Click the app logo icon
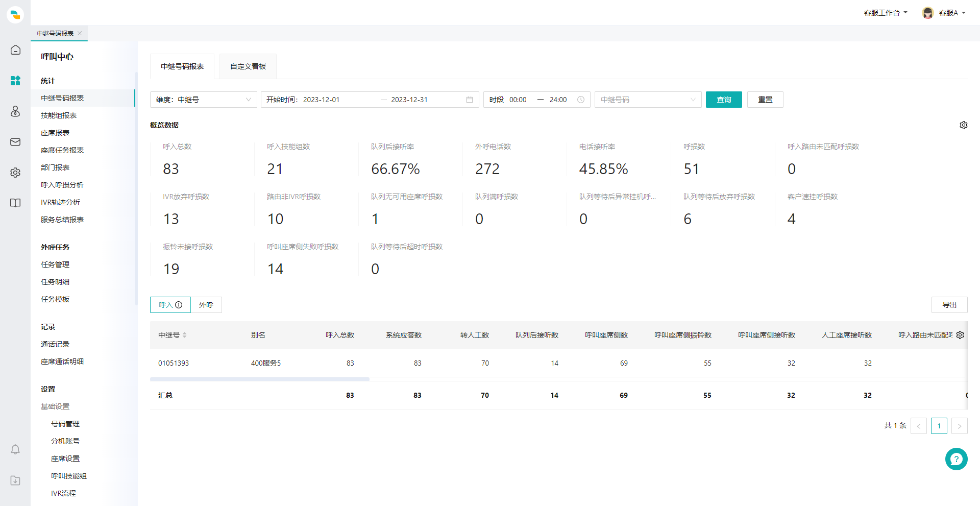Image resolution: width=980 pixels, height=506 pixels. click(15, 15)
